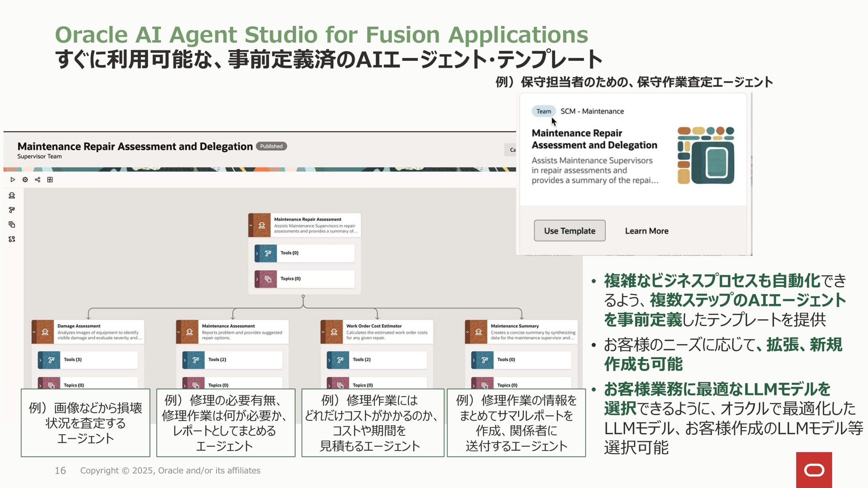The image size is (868, 488).
Task: Click the Work Order Cost Estimator node title
Action: pyautogui.click(x=374, y=326)
